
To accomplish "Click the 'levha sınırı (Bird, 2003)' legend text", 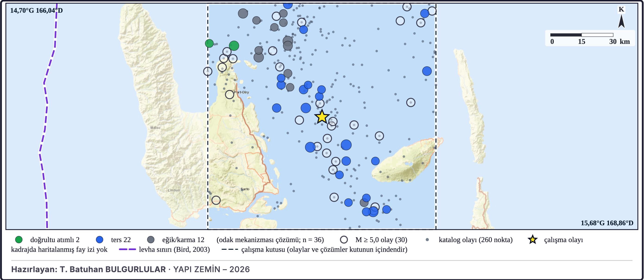I will [174, 249].
